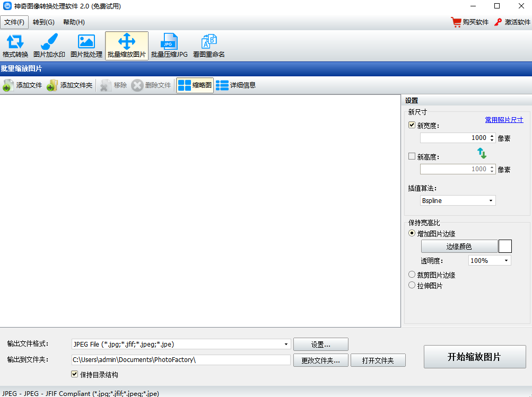Open the 透明度 100% dropdown
The height and width of the screenshot is (397, 532).
(x=490, y=260)
